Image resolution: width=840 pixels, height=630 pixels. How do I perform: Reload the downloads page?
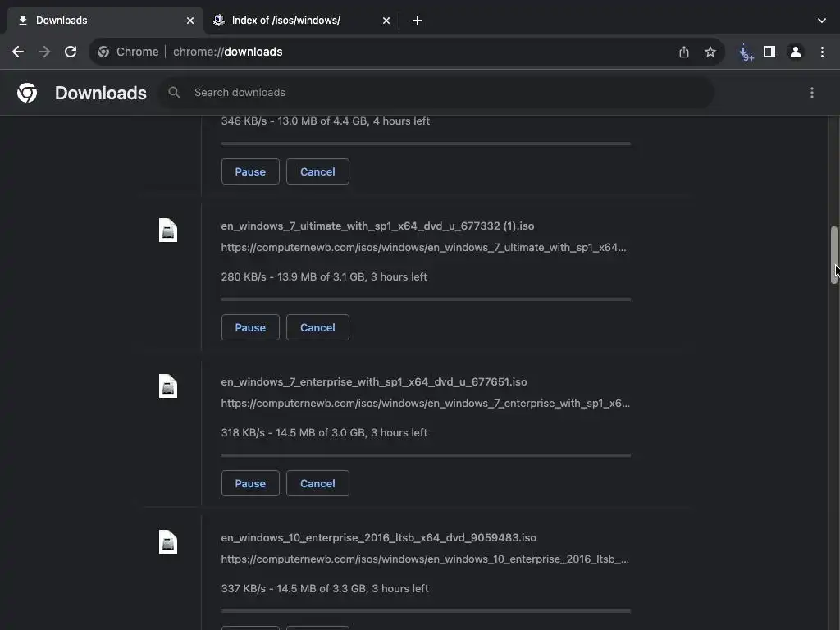pos(71,52)
